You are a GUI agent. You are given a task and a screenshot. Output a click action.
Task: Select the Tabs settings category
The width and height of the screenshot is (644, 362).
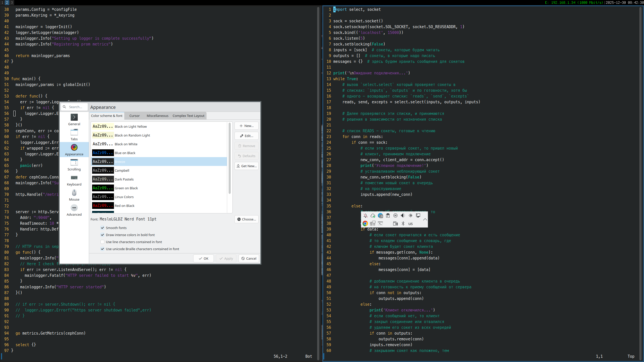click(x=74, y=135)
